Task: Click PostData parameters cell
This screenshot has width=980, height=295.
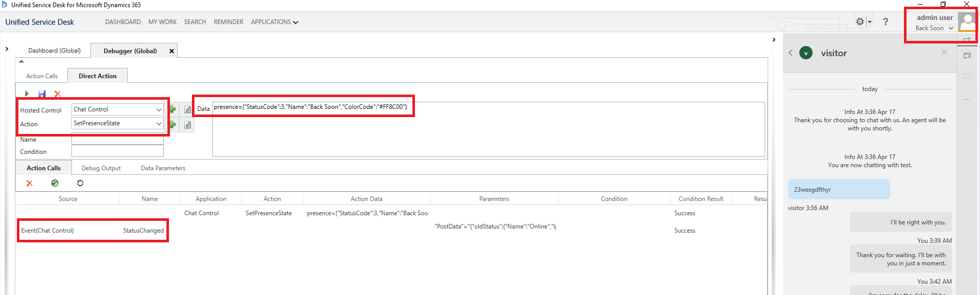Action: click(495, 226)
